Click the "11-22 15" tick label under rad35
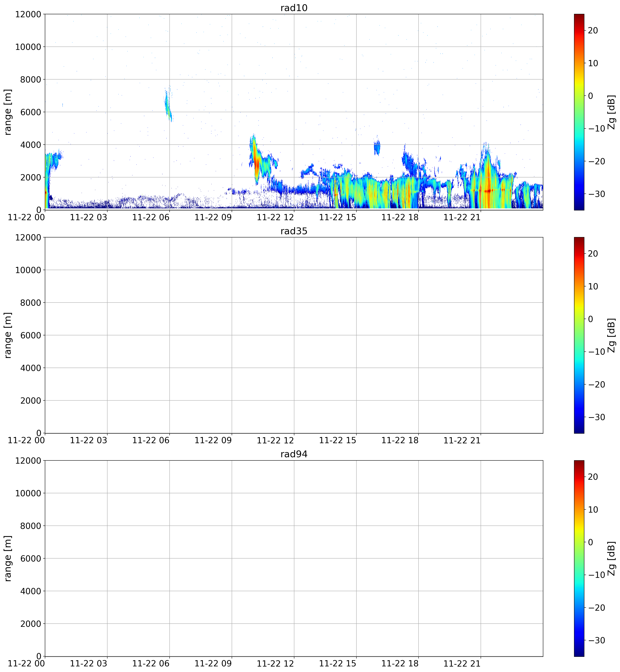Viewport: 620px width, 672px height. point(338,441)
